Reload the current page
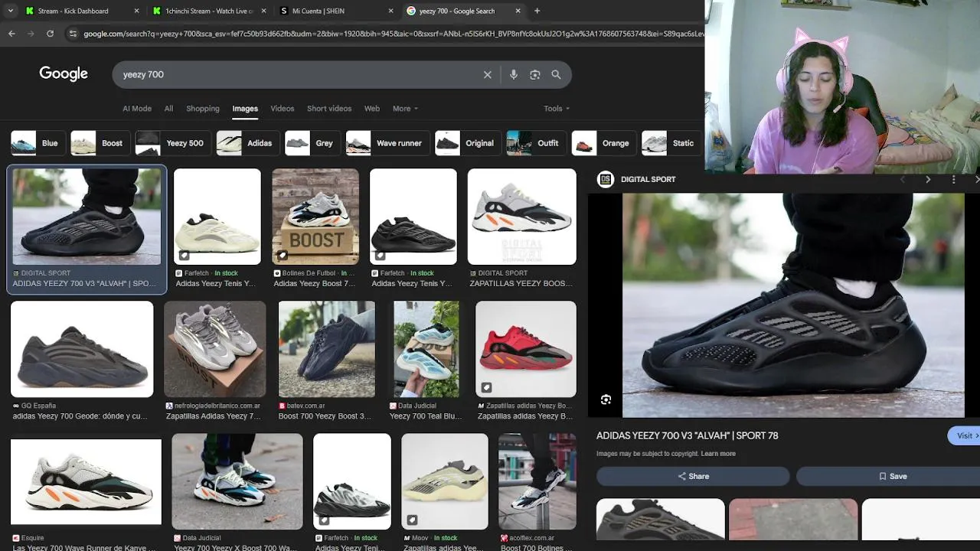980x551 pixels. 50,34
